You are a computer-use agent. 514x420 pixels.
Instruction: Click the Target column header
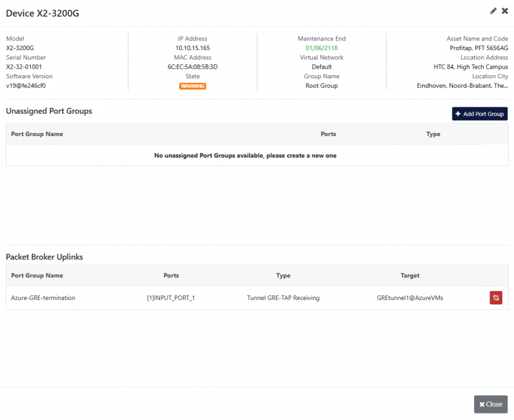(x=410, y=276)
